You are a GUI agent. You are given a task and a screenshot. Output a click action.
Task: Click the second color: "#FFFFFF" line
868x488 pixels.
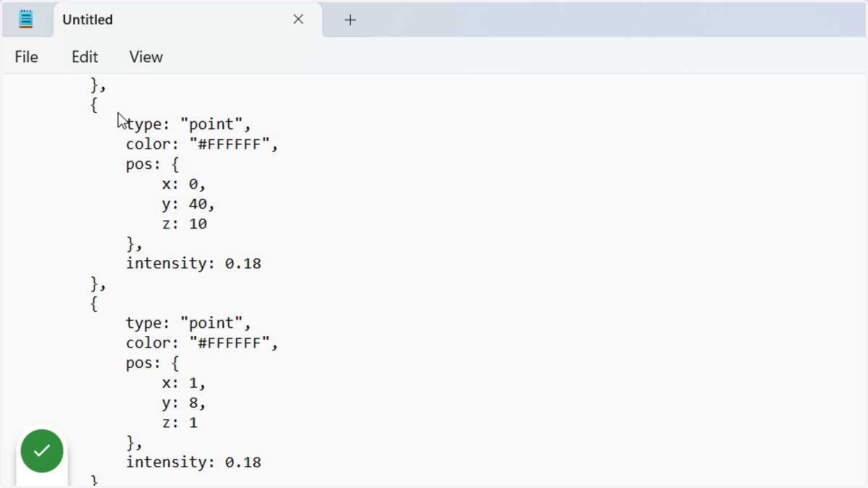202,343
